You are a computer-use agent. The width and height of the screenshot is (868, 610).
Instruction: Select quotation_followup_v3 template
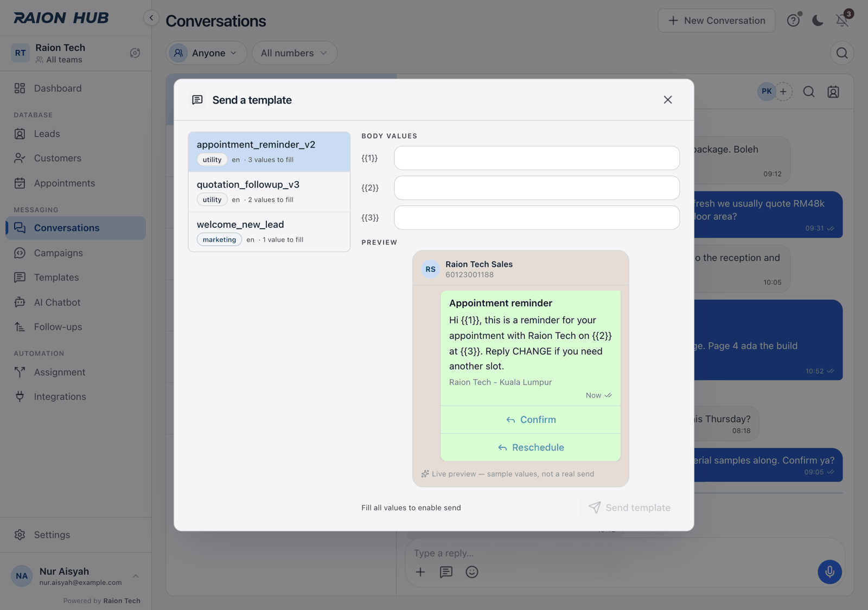pyautogui.click(x=269, y=192)
